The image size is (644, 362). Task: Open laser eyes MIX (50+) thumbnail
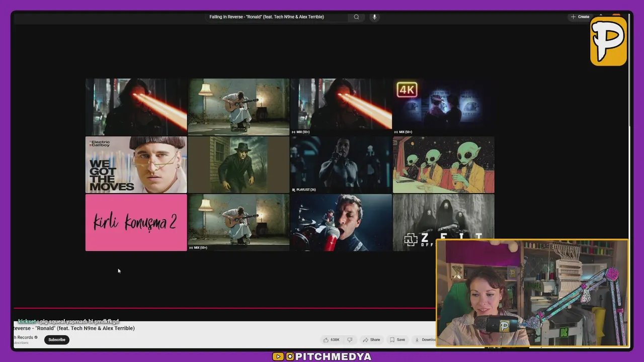point(341,107)
